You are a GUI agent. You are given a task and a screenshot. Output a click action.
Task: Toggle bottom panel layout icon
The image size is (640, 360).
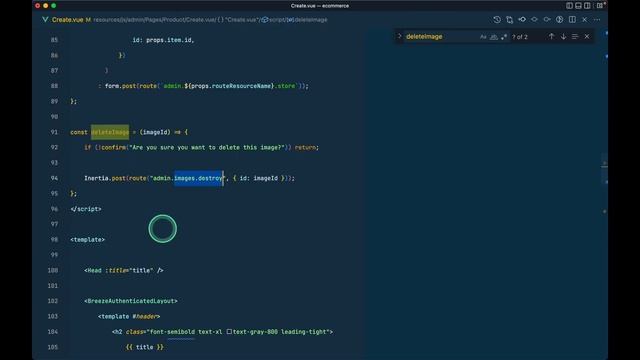coord(578,6)
